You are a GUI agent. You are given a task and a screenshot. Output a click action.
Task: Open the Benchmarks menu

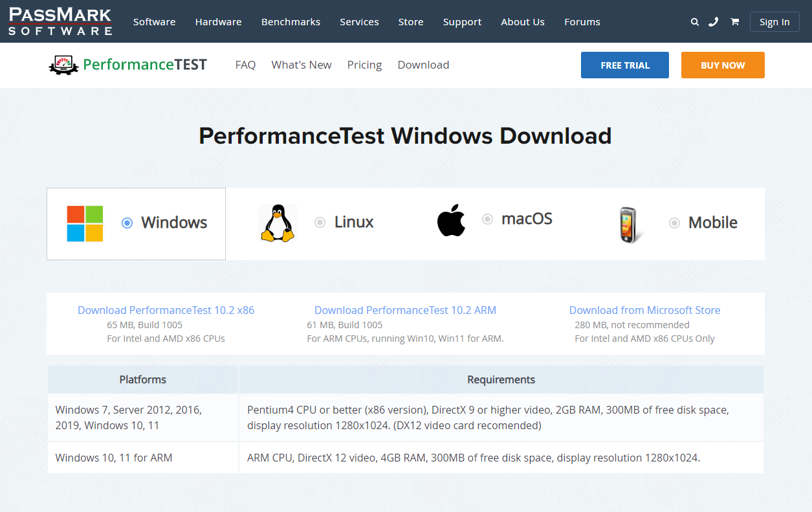pyautogui.click(x=291, y=22)
